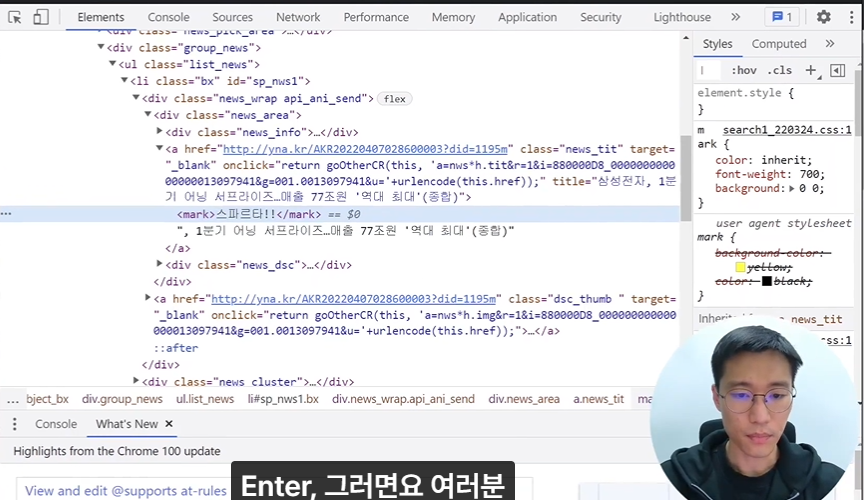Click the div.group_news breadcrumb
The height and width of the screenshot is (500, 864).
pyautogui.click(x=122, y=399)
